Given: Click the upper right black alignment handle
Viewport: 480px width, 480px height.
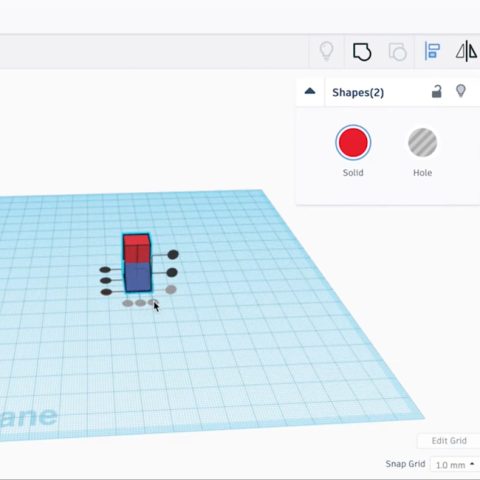Looking at the screenshot, I should tap(173, 255).
